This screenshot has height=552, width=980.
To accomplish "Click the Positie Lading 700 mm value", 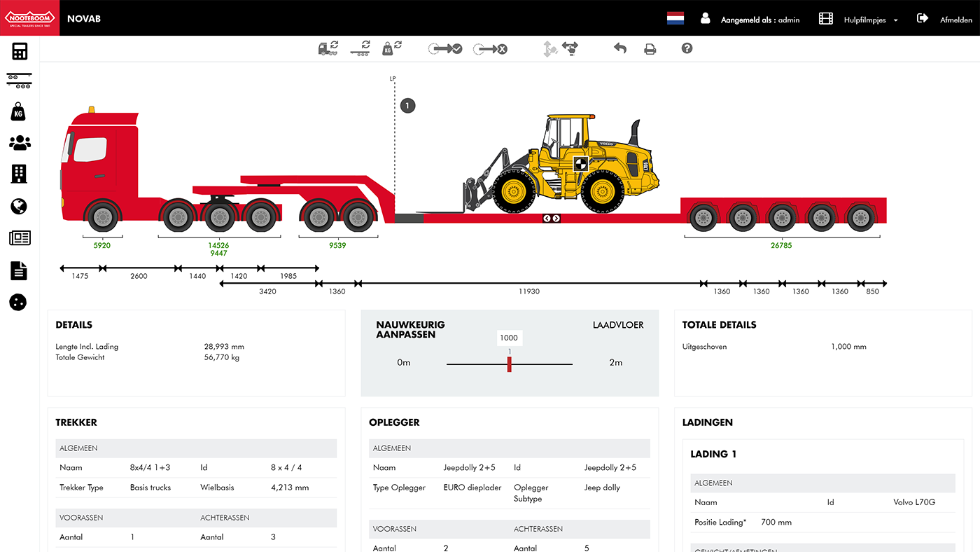I will point(777,522).
